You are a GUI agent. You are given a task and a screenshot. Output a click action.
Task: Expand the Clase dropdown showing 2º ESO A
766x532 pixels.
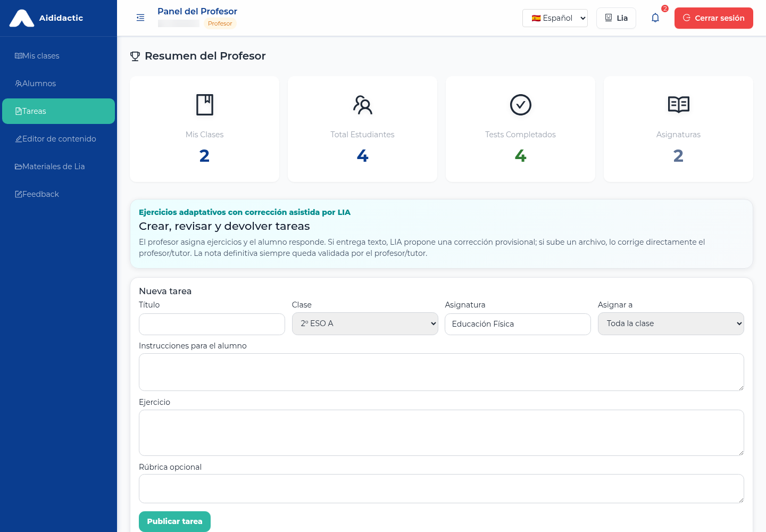point(365,323)
